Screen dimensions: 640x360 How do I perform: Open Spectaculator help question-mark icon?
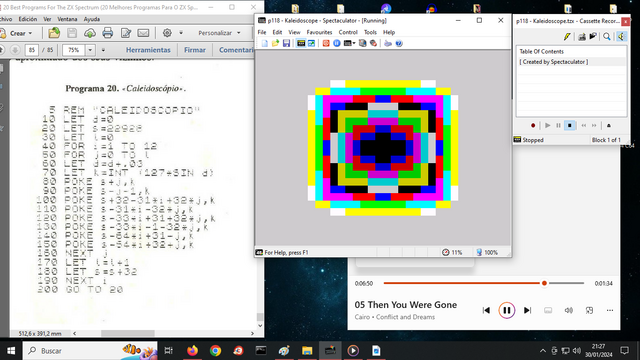399,43
